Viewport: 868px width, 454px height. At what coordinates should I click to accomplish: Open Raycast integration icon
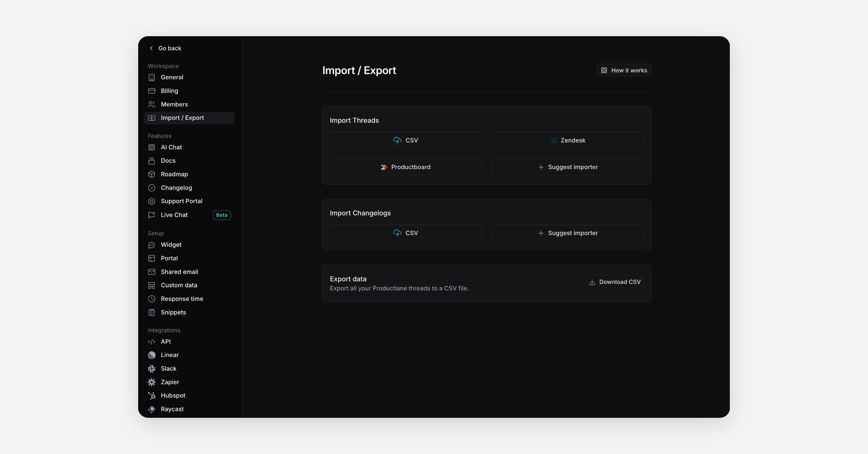pos(152,409)
